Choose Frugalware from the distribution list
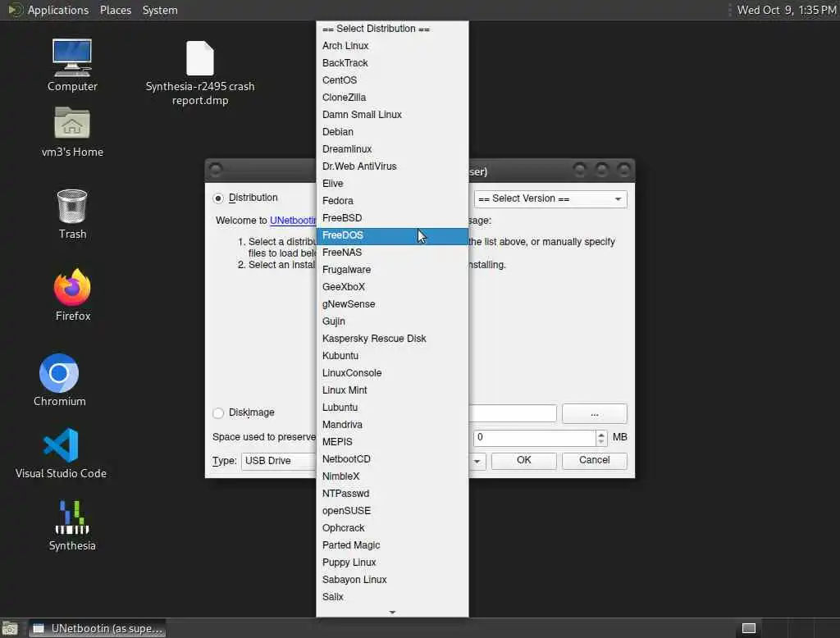This screenshot has height=638, width=840. (x=392, y=270)
